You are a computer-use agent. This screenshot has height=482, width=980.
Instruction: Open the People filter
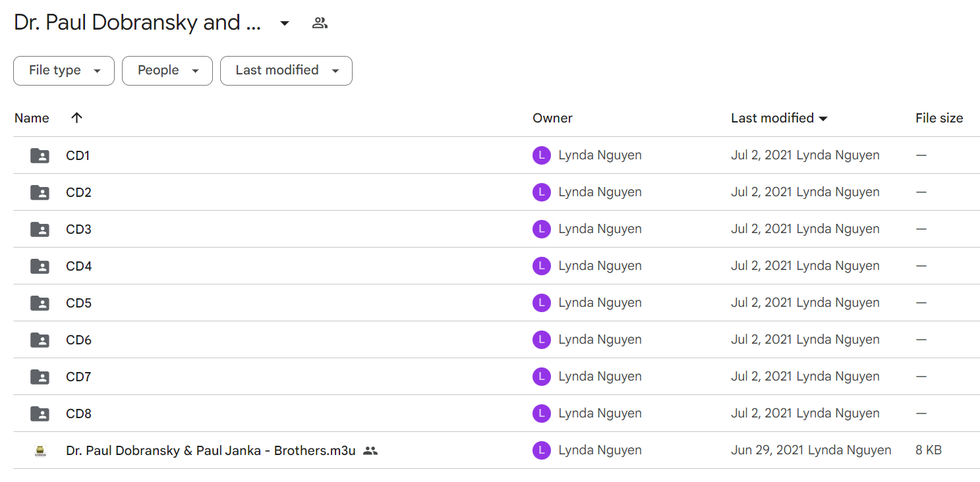tap(167, 70)
